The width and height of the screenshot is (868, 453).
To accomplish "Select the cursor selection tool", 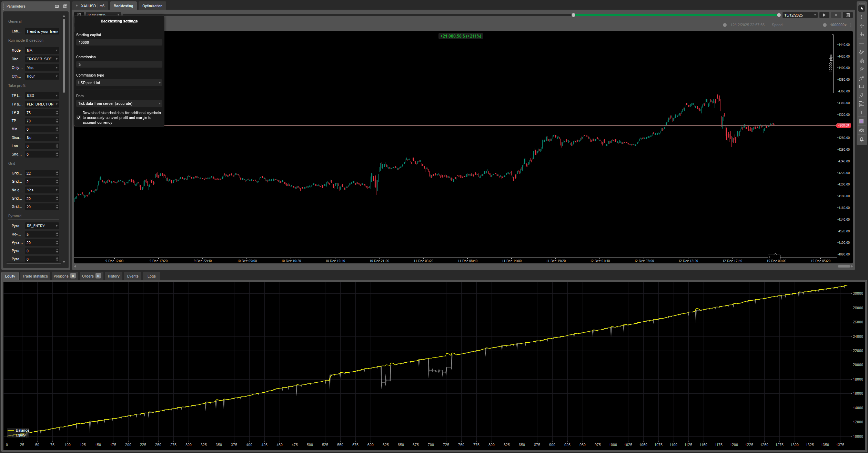I will 861,9.
